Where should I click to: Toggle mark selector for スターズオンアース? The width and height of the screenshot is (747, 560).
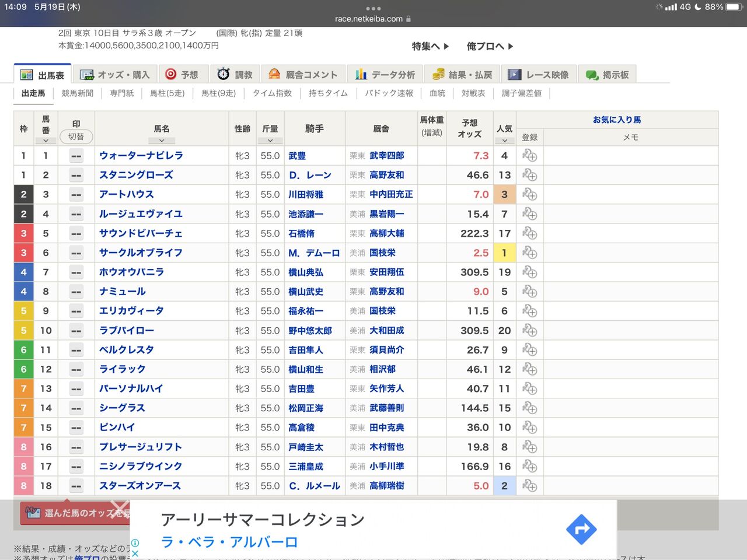coord(76,486)
